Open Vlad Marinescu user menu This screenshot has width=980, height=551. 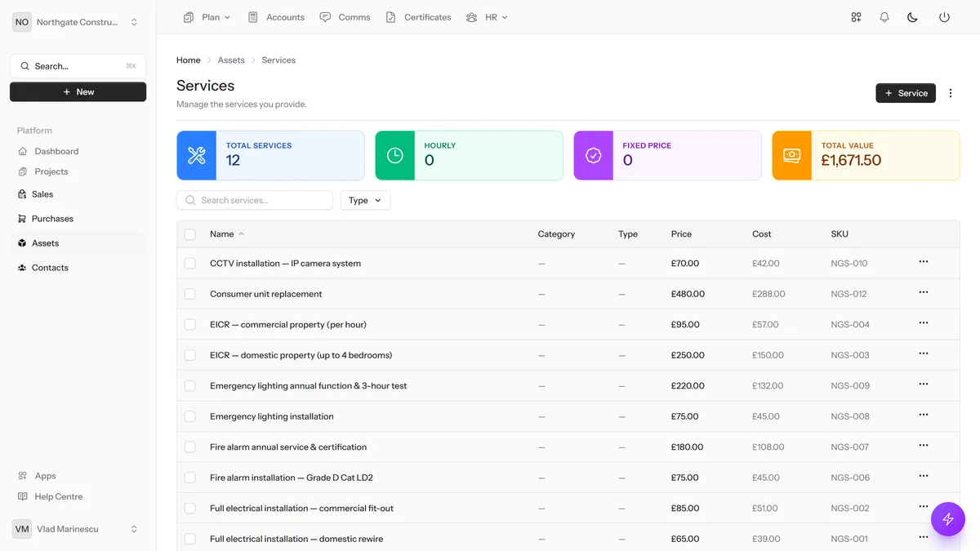78,529
